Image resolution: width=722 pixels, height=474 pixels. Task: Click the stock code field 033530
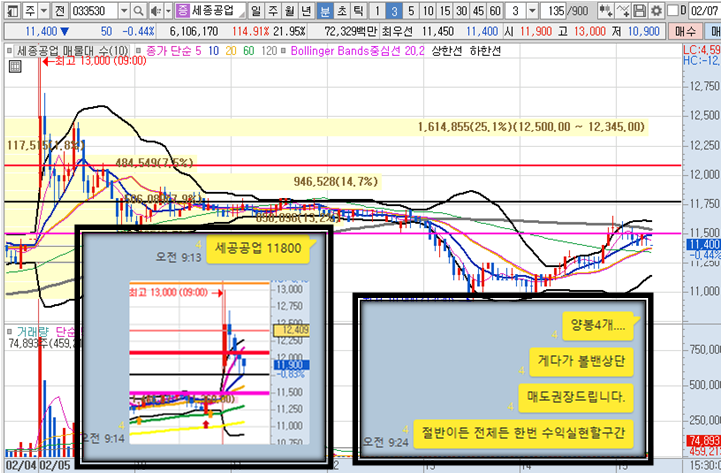pos(94,10)
